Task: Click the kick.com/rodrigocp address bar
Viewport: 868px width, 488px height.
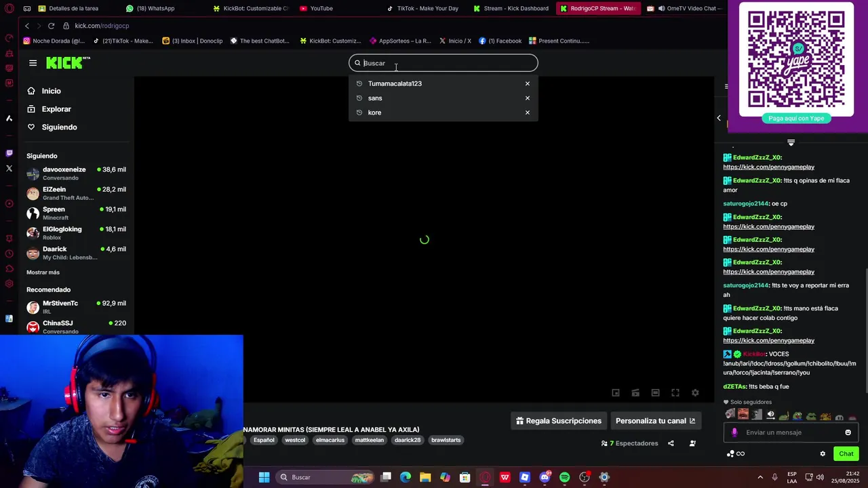Action: pos(102,26)
